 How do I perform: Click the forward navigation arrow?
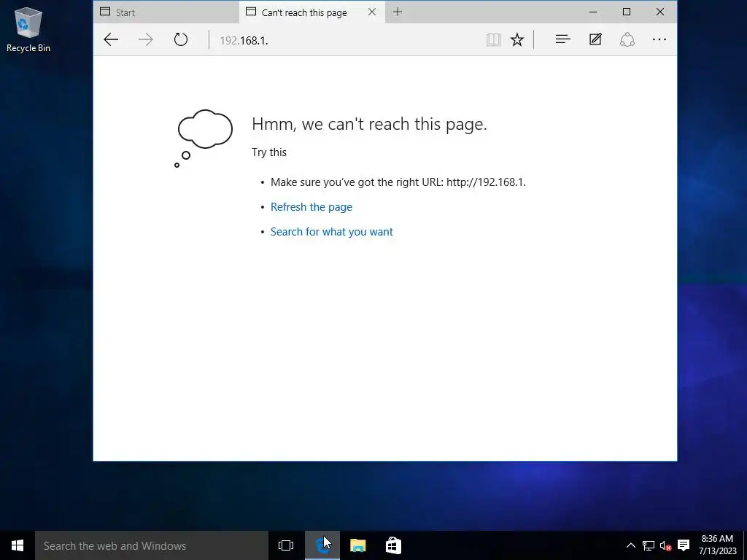tap(146, 39)
